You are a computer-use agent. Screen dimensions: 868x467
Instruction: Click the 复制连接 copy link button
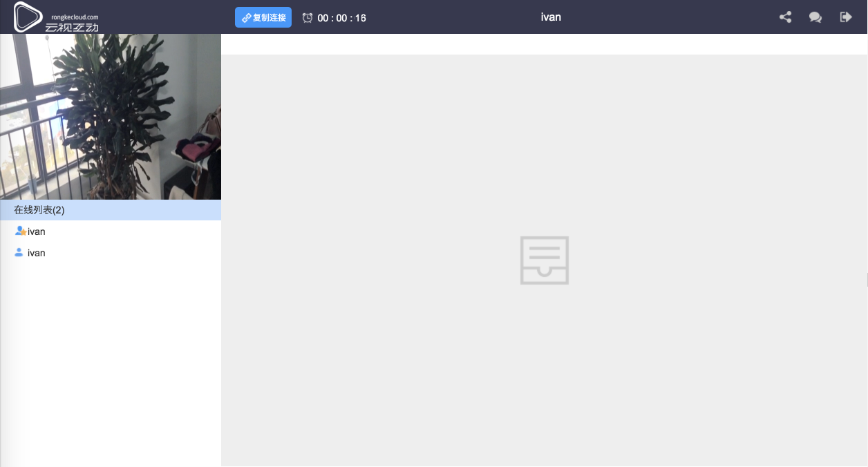coord(263,17)
